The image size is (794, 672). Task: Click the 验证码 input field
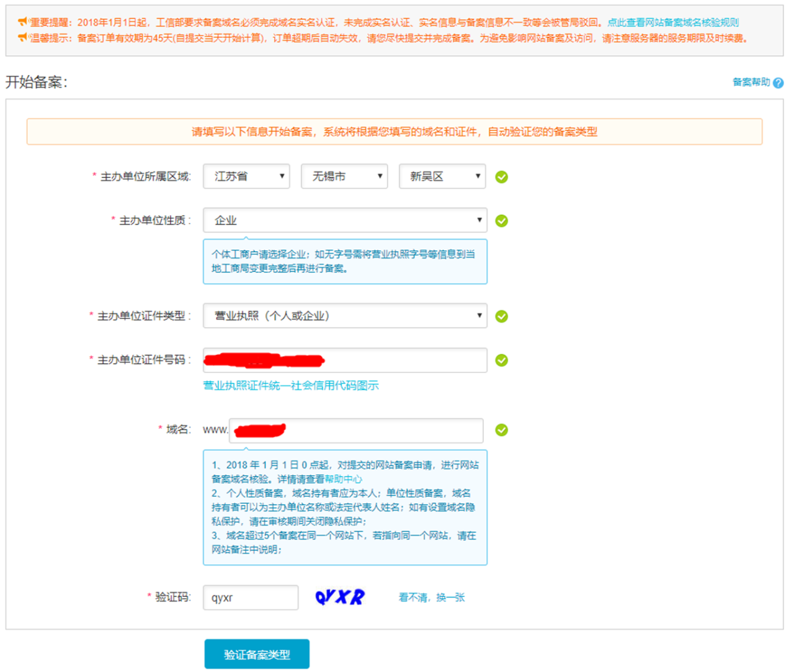pos(251,598)
